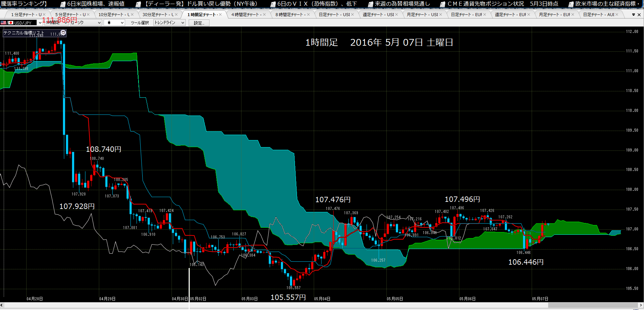
Task: Click the 110.00 price axis label
Action: 632,110
